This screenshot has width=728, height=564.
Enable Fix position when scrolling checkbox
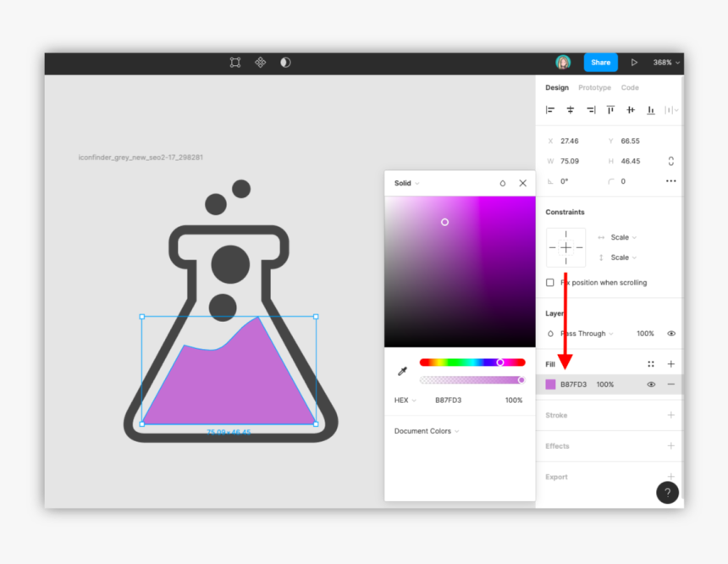pyautogui.click(x=550, y=283)
